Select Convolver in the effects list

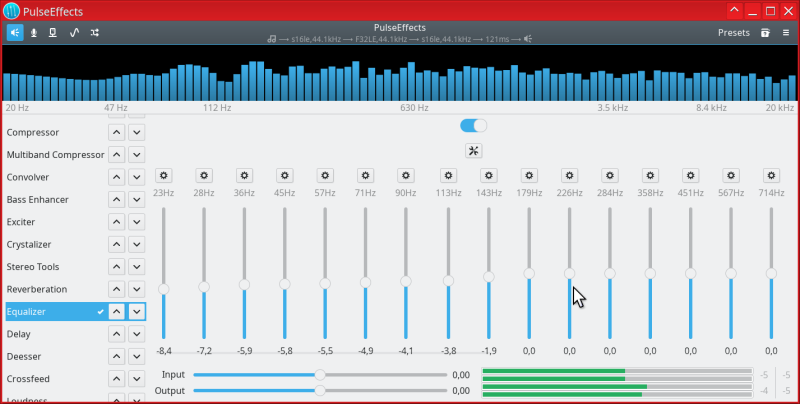pos(28,177)
